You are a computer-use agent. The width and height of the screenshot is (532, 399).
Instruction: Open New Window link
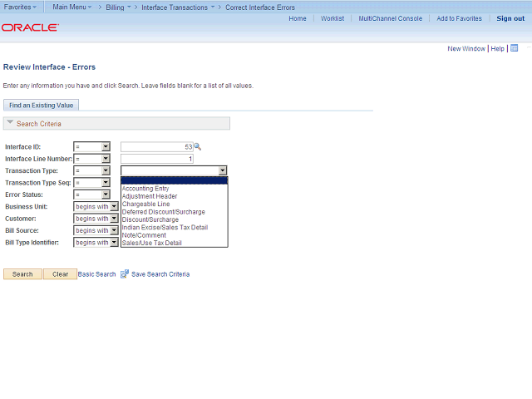click(466, 48)
